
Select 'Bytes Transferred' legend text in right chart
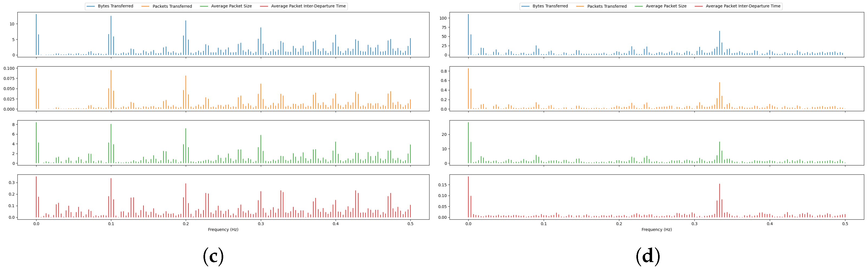(x=550, y=6)
